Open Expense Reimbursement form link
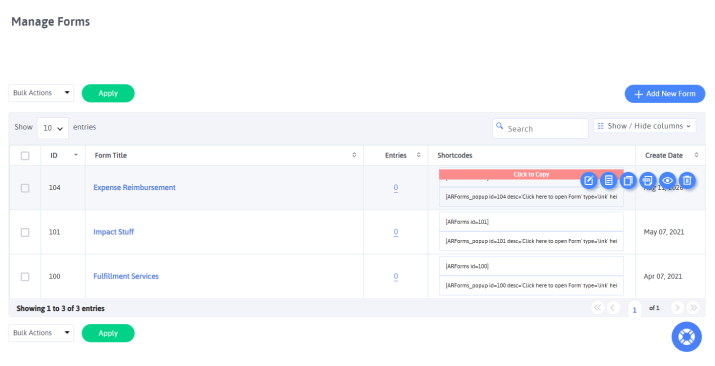The image size is (715, 366). (x=135, y=187)
